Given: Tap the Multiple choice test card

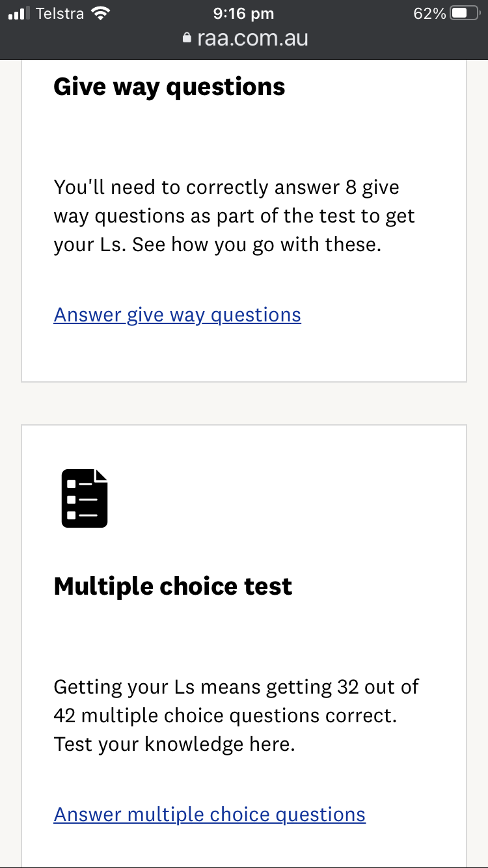Looking at the screenshot, I should coord(244,647).
